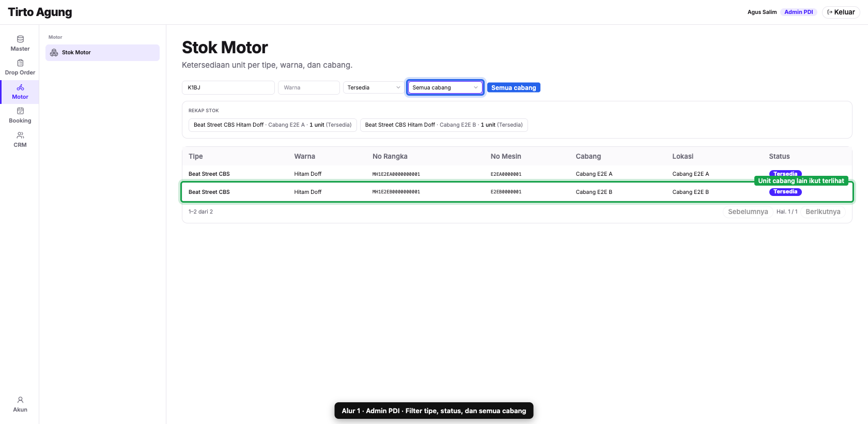Open the Booking calendar icon

pyautogui.click(x=20, y=111)
